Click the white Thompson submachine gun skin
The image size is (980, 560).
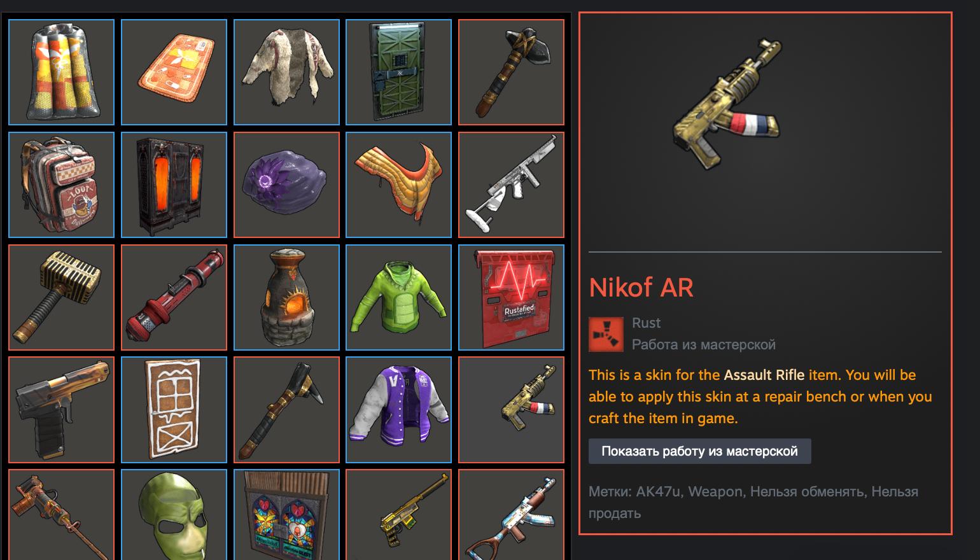pos(511,185)
